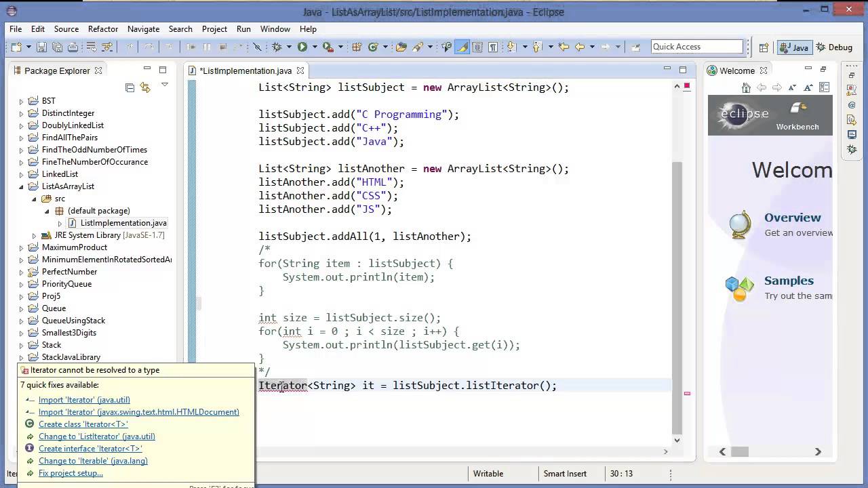Go to Next Annotation icon

pyautogui.click(x=512, y=47)
